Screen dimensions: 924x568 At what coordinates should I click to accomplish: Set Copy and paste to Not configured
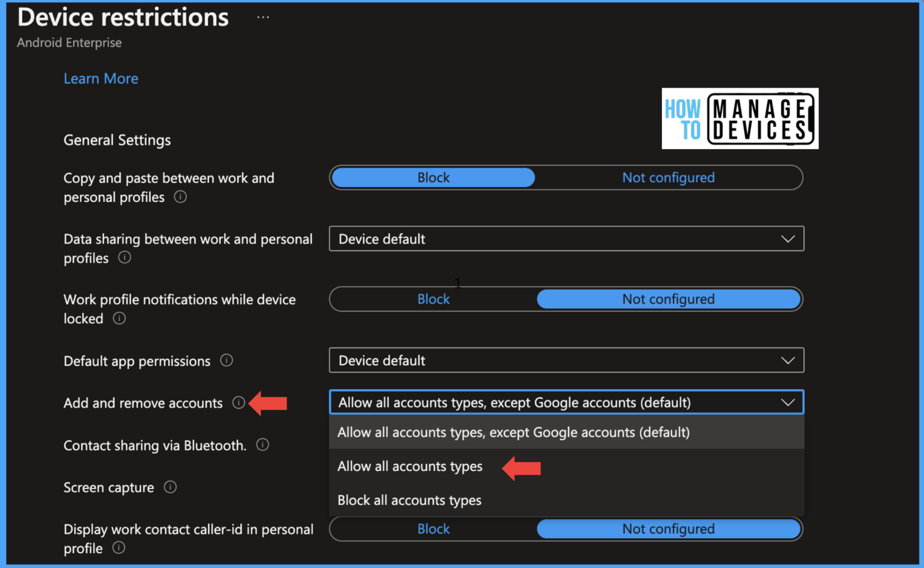click(x=669, y=177)
